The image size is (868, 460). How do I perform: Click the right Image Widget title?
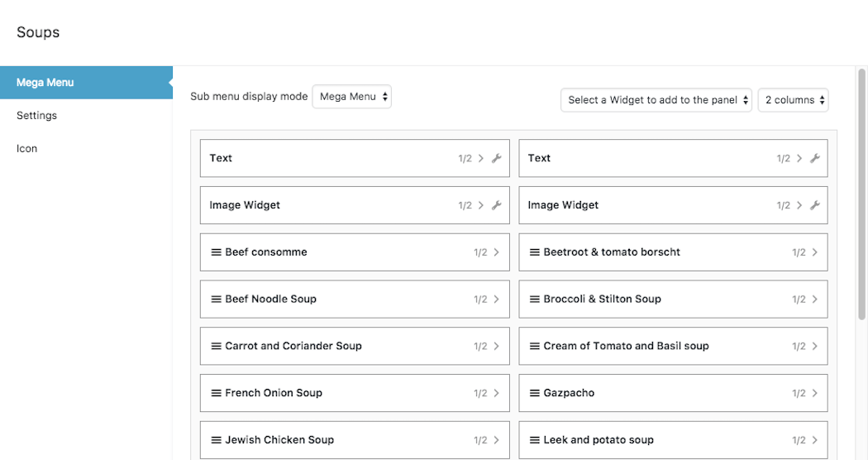563,205
